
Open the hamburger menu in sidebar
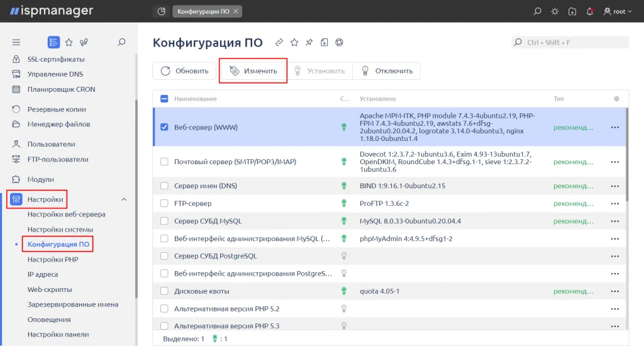coord(16,42)
